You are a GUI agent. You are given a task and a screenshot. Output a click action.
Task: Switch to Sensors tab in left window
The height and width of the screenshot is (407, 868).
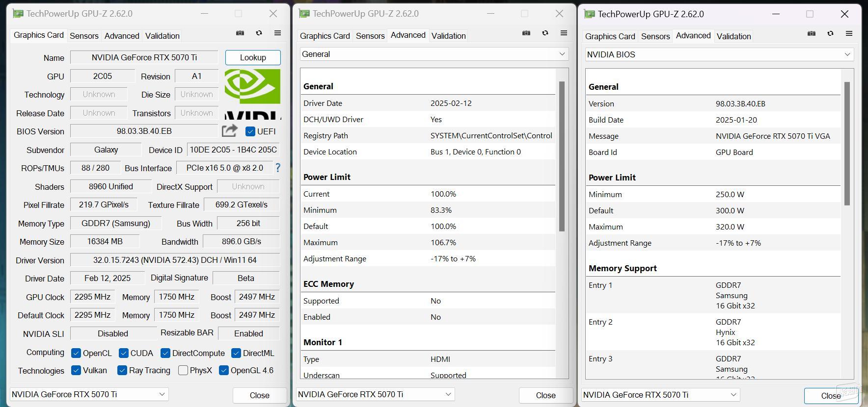[84, 36]
